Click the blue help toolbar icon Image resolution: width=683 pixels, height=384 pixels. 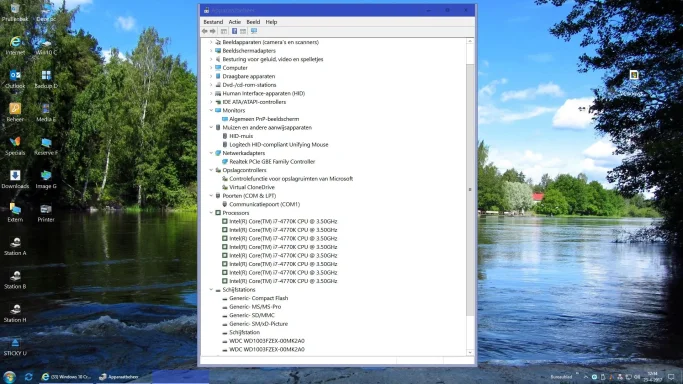(x=234, y=31)
